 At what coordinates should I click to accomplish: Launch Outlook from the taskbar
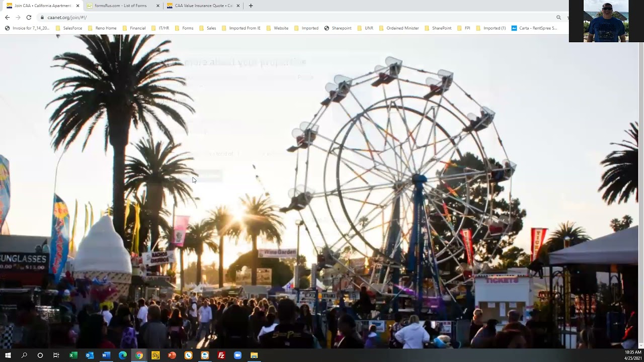(90, 355)
